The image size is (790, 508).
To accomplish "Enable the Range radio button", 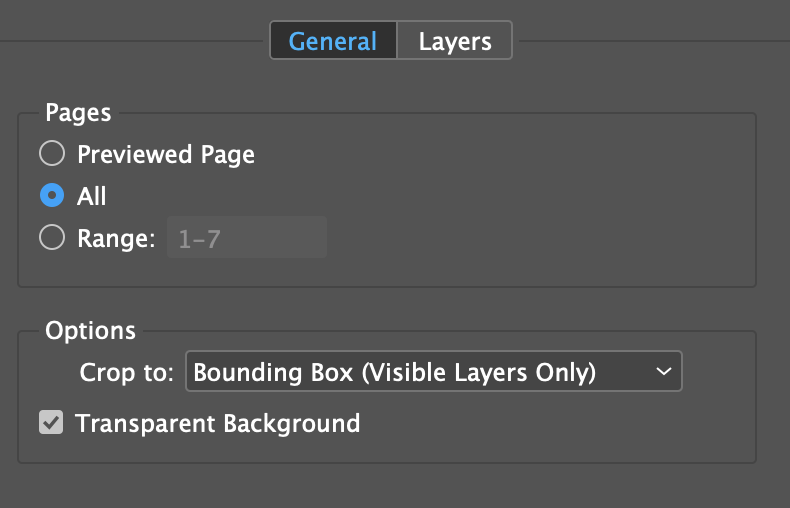I will tap(52, 237).
